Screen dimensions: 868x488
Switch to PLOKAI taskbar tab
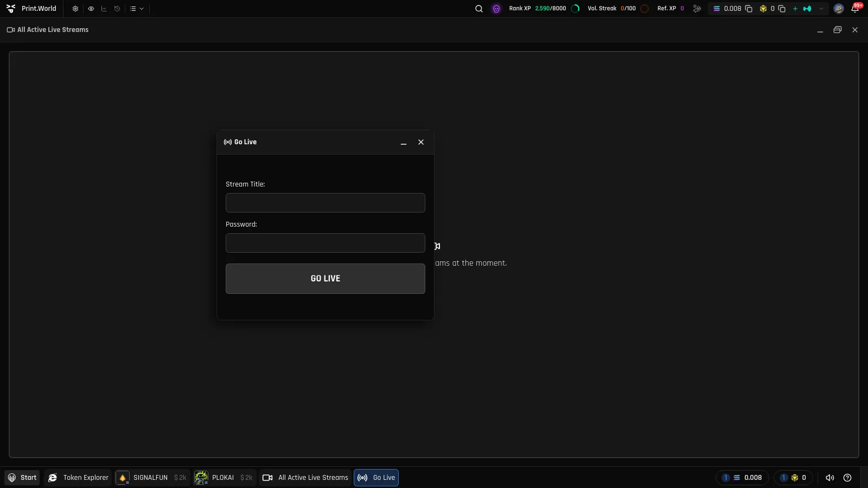click(x=224, y=478)
